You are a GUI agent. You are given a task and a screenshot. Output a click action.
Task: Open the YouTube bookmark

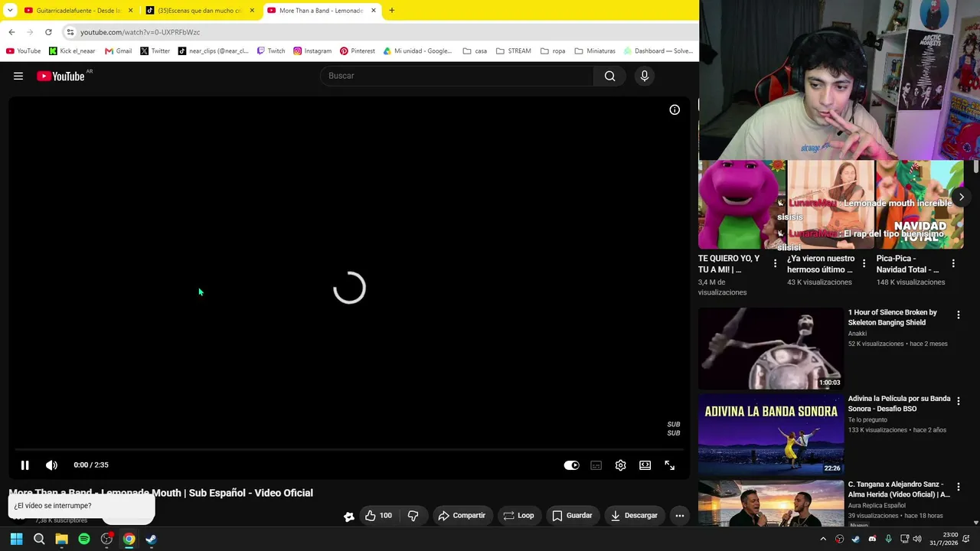pyautogui.click(x=24, y=51)
